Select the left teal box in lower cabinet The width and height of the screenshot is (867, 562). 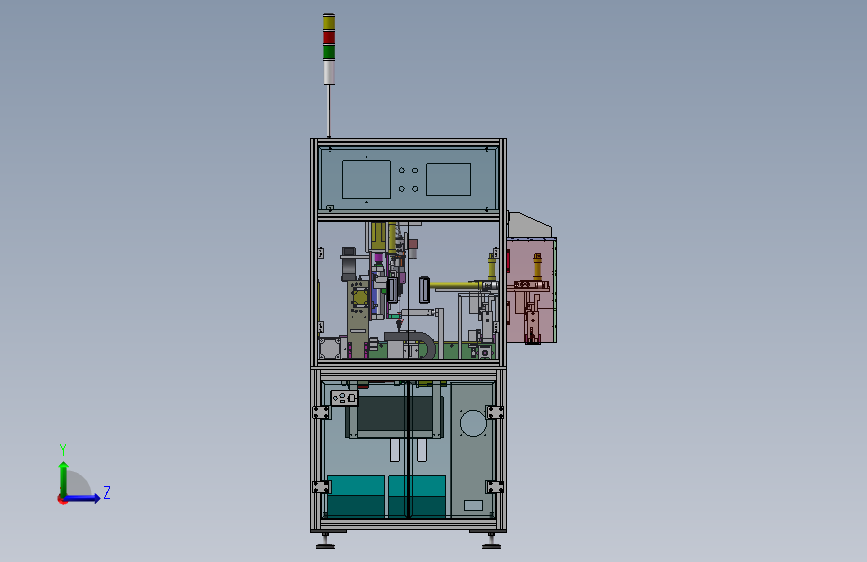tap(356, 496)
